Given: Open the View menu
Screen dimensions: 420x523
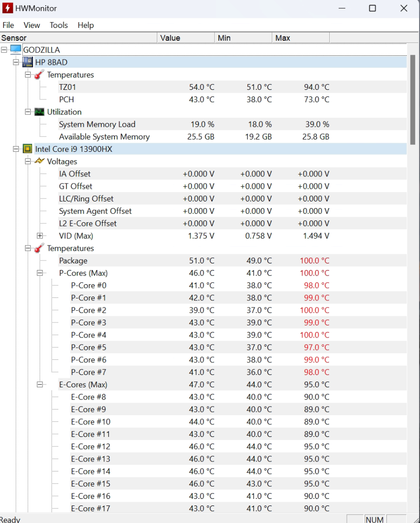Looking at the screenshot, I should coord(32,25).
